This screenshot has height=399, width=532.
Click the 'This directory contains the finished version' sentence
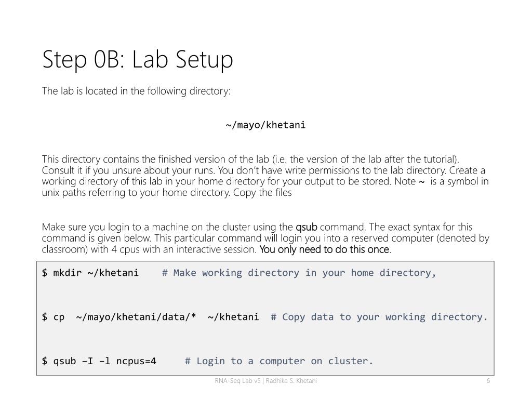250,159
